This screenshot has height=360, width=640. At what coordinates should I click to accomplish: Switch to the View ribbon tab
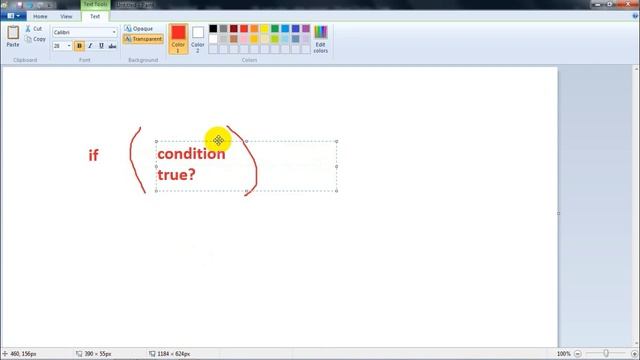66,16
